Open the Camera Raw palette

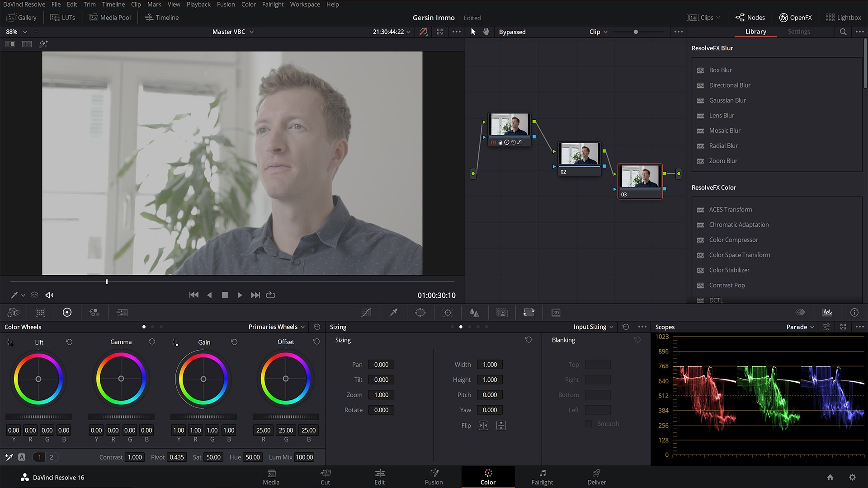coord(13,312)
